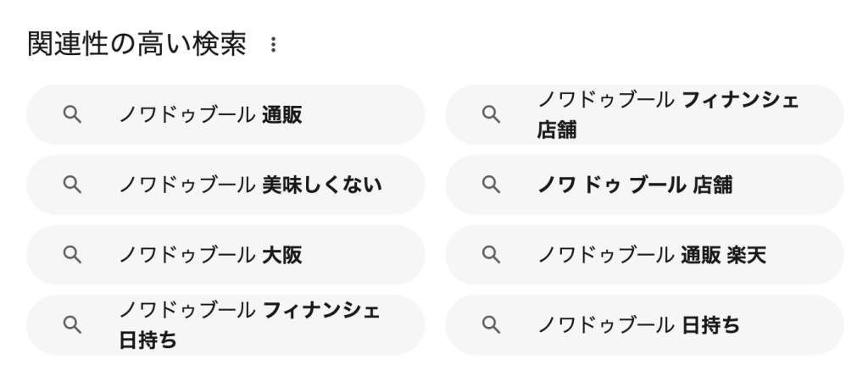Open the ノワ ドゥ ブール 店舗 suggestion
Viewport: 868px width, 387px height.
(x=634, y=185)
